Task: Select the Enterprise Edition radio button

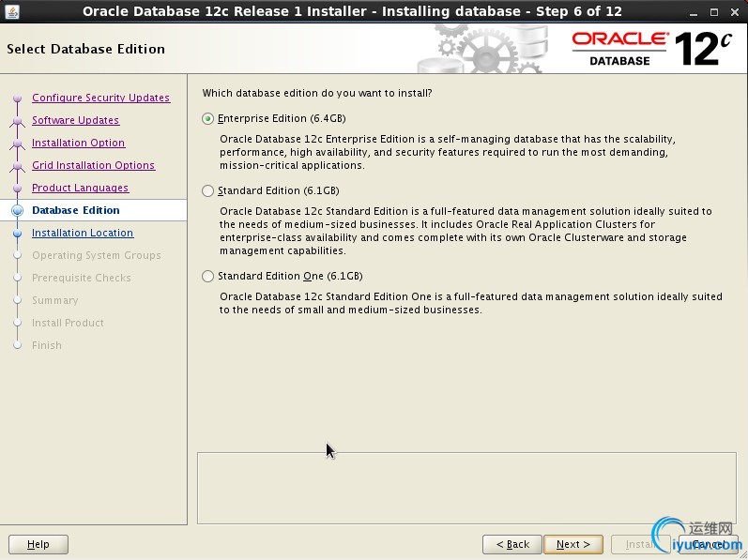Action: [207, 119]
